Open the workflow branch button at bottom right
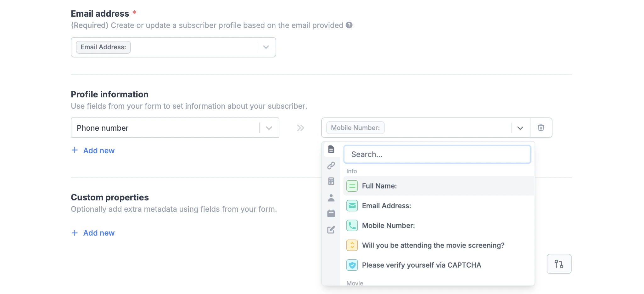Image resolution: width=644 pixels, height=294 pixels. point(559,264)
